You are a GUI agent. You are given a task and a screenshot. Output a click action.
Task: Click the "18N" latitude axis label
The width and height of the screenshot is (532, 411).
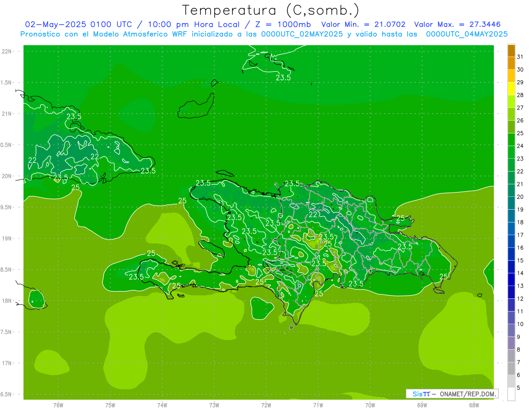click(6, 301)
